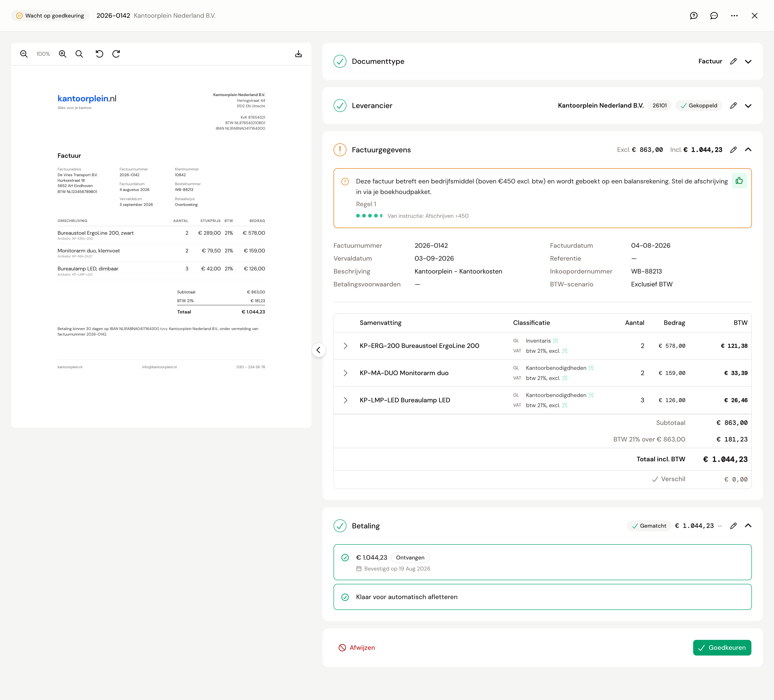The width and height of the screenshot is (774, 700).
Task: Expand the KP-MA-DUO Monitorarm line
Action: (346, 373)
